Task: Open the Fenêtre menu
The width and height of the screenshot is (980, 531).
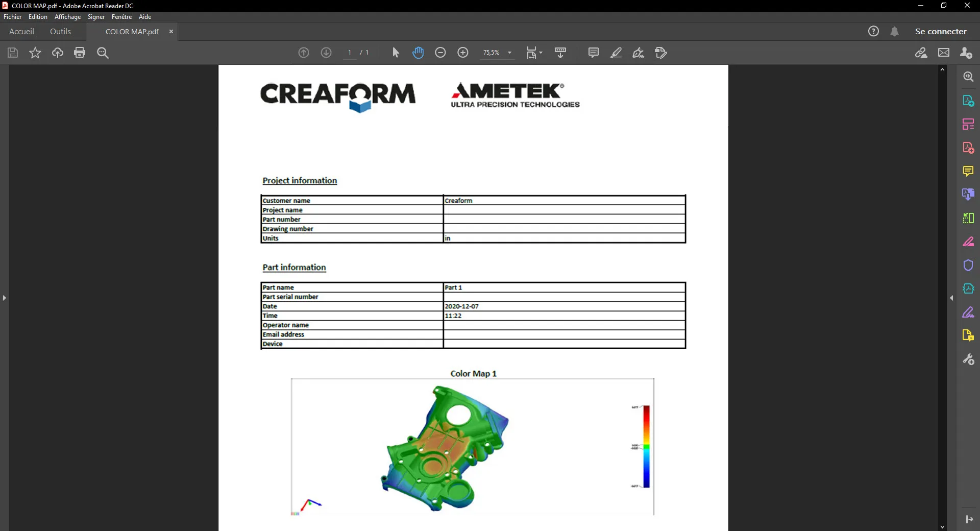Action: 121,17
